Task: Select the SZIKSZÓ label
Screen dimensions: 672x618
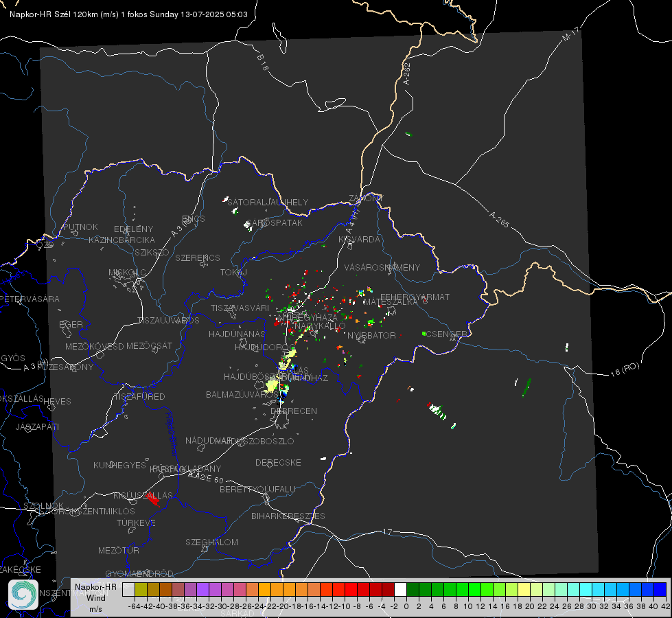Action: tap(152, 252)
